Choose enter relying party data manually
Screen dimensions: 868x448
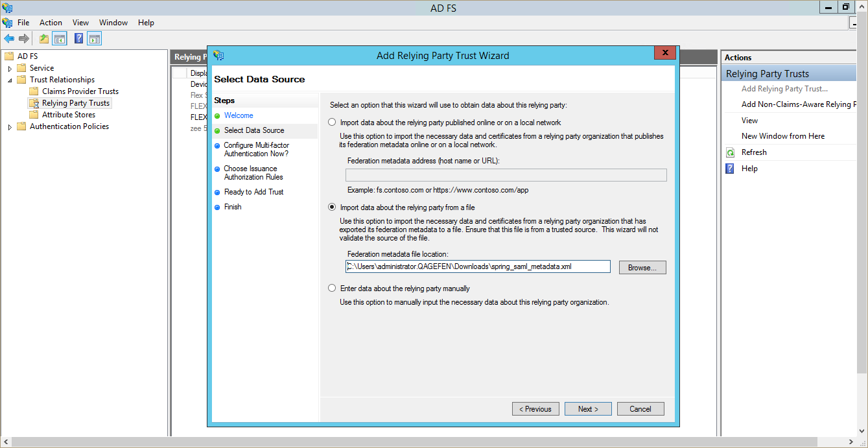coord(333,289)
